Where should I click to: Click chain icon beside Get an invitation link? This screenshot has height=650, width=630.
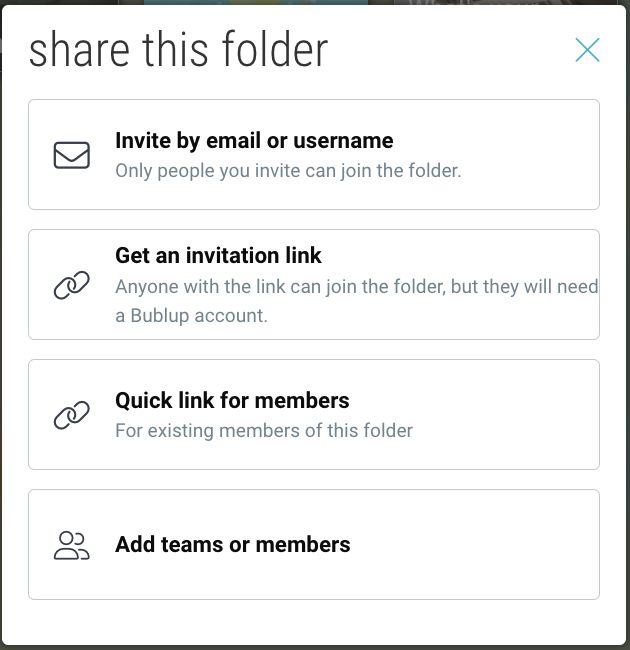pyautogui.click(x=71, y=286)
